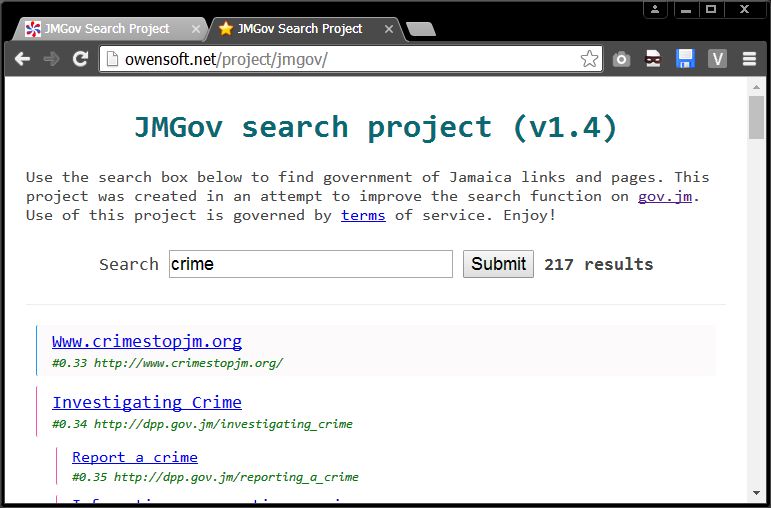Open the Report a crime result

(135, 457)
